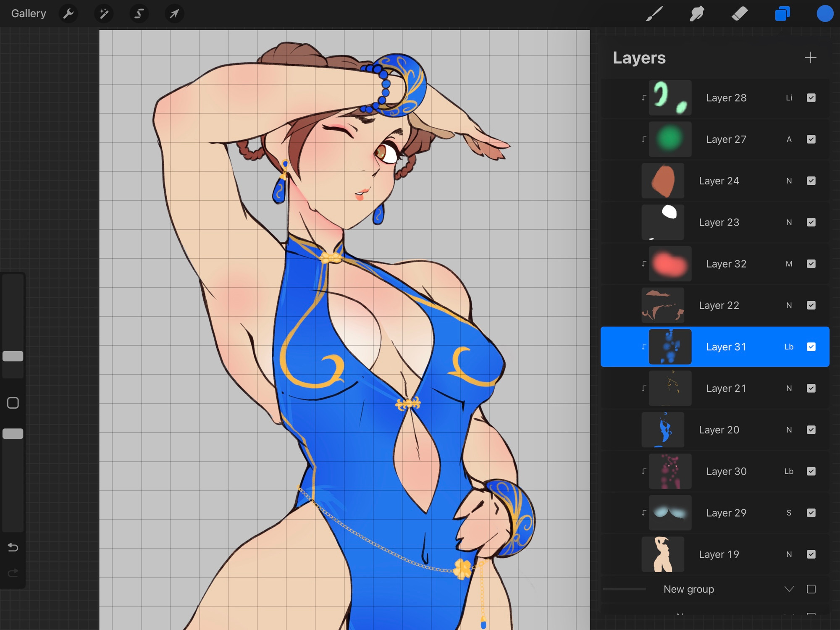Open the active color picker
The width and height of the screenshot is (840, 630).
pos(825,14)
